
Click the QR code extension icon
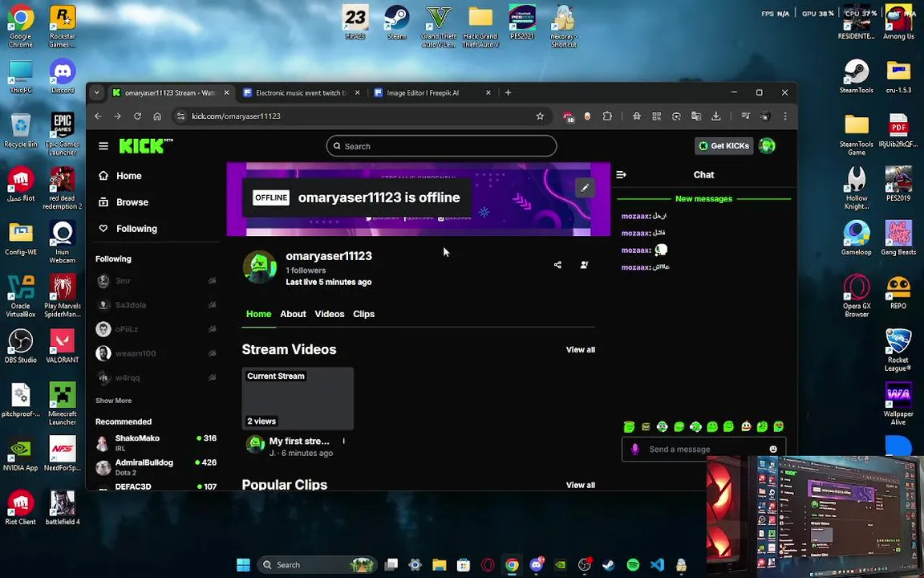click(656, 116)
